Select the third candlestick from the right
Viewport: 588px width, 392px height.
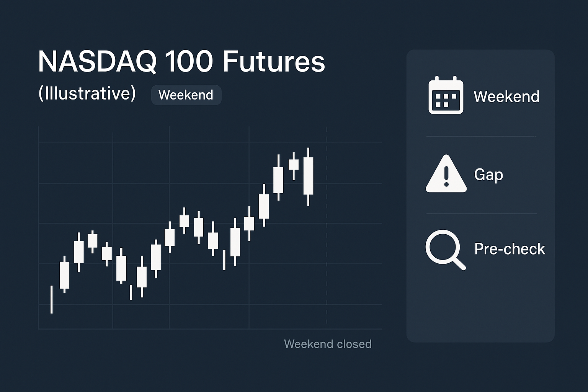(x=278, y=180)
